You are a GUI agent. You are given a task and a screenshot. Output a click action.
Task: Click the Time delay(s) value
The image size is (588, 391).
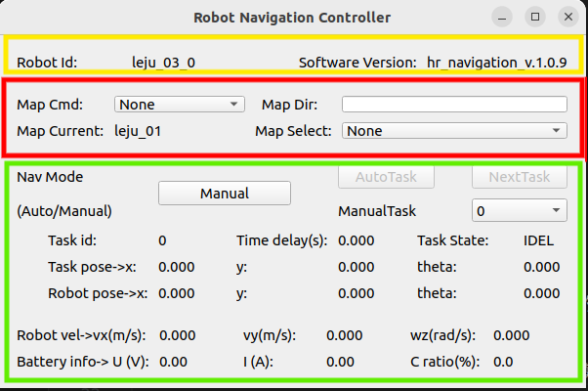coord(356,239)
